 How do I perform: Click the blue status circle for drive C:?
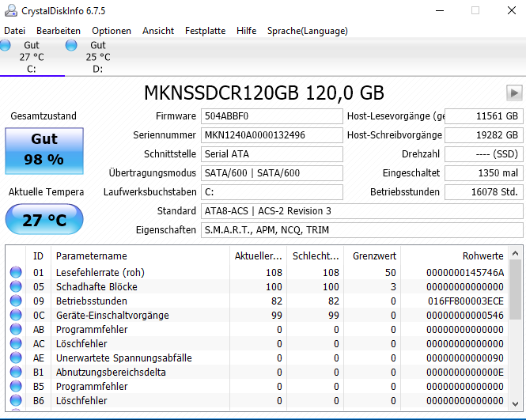[x=5, y=45]
